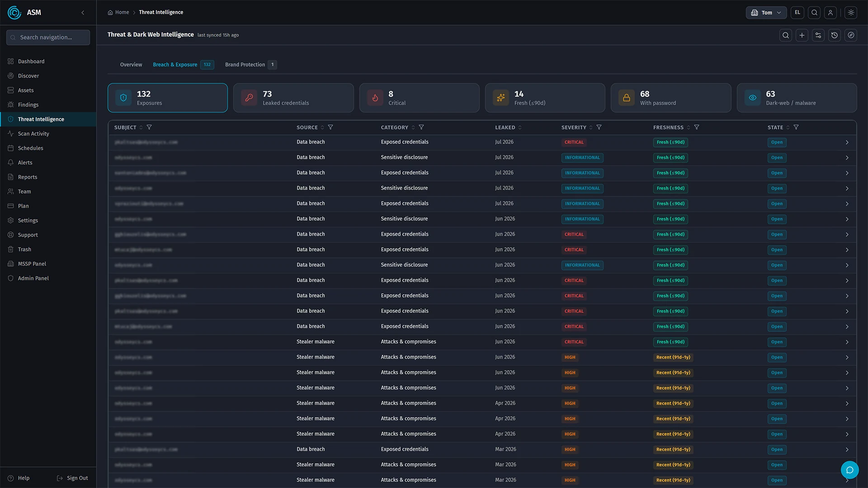Click the SEVERITY column sort arrows
The height and width of the screenshot is (488, 868).
(591, 127)
